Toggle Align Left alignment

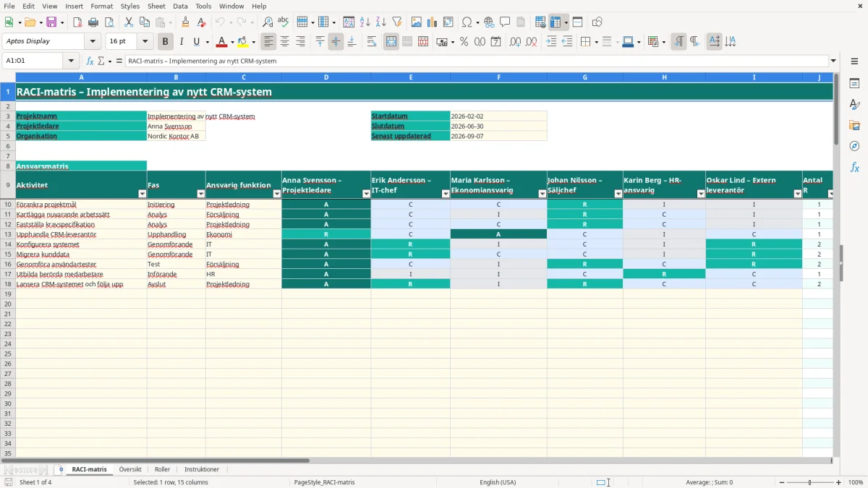click(269, 42)
